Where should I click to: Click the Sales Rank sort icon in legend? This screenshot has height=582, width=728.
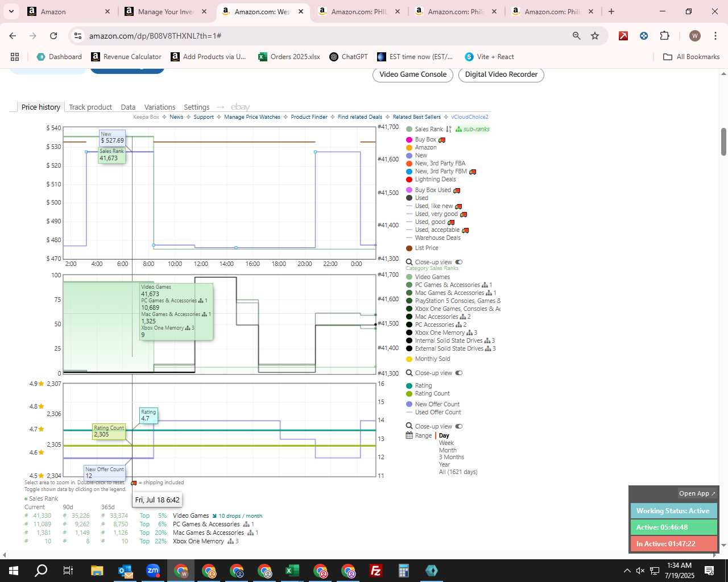coord(448,129)
